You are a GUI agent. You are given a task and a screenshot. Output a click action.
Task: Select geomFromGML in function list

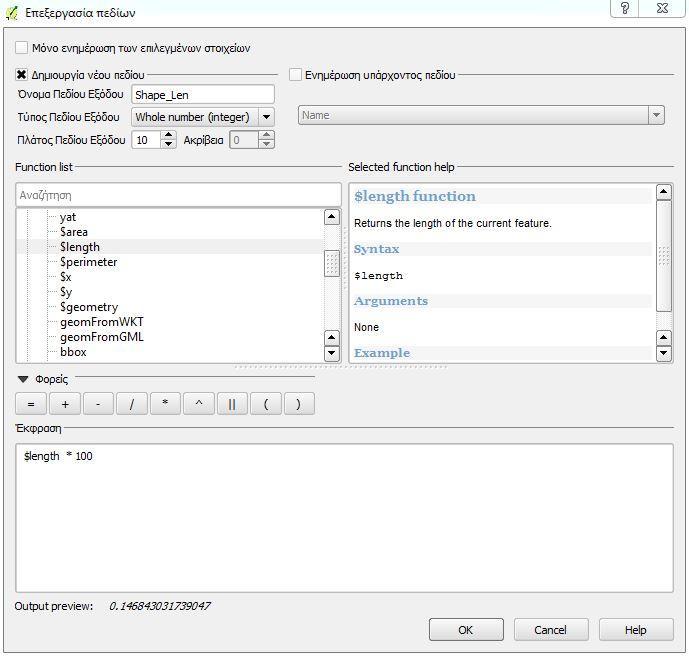pyautogui.click(x=102, y=337)
